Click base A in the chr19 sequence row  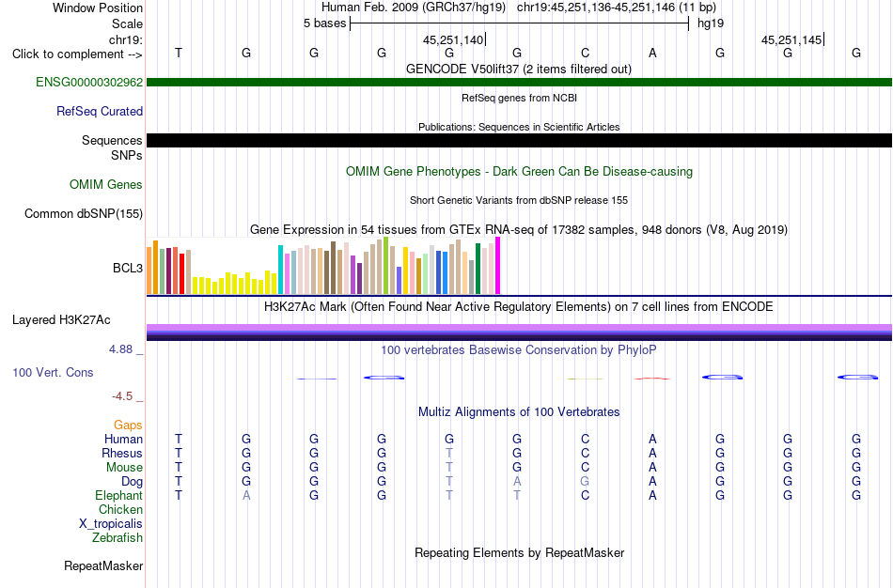pos(652,53)
